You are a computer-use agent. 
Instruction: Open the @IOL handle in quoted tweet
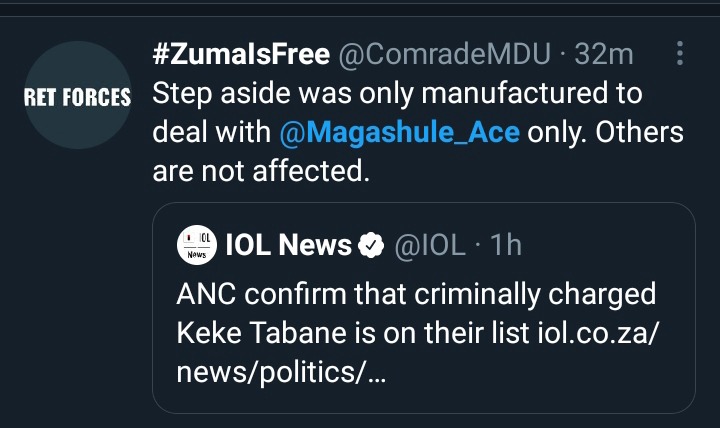(430, 245)
